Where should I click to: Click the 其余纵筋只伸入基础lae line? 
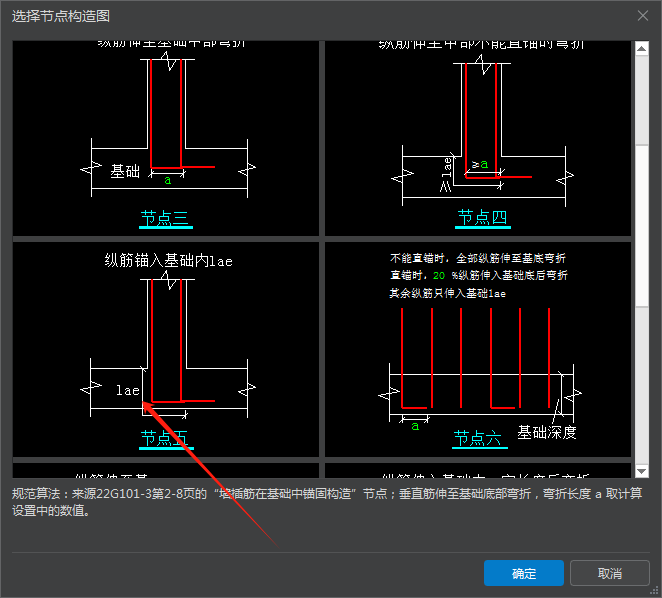(x=448, y=294)
